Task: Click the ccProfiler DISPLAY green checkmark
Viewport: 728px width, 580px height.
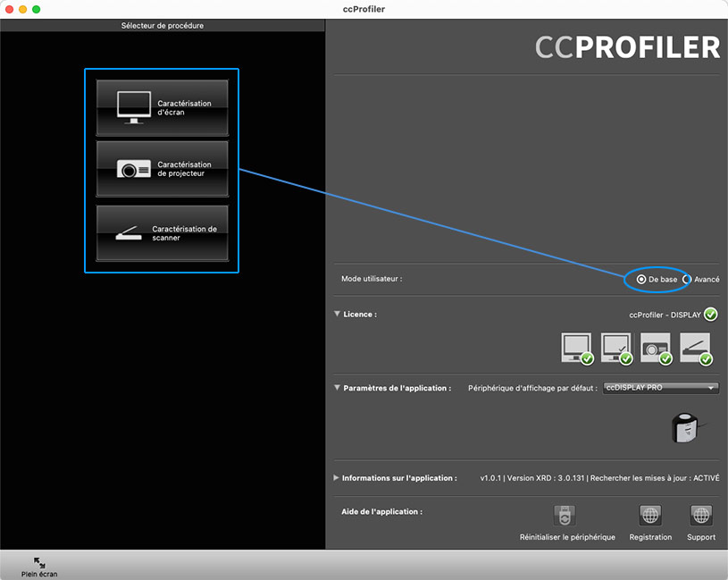Action: click(x=710, y=315)
